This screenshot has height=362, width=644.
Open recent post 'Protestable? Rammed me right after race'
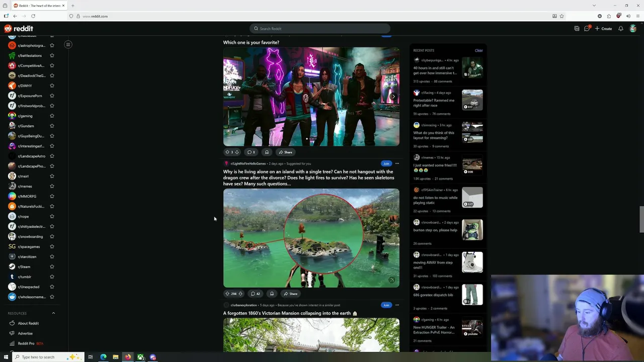point(434,103)
